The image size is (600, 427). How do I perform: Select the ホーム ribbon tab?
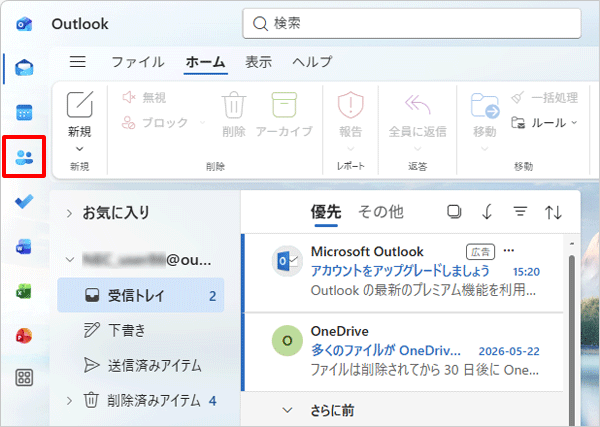coord(205,62)
